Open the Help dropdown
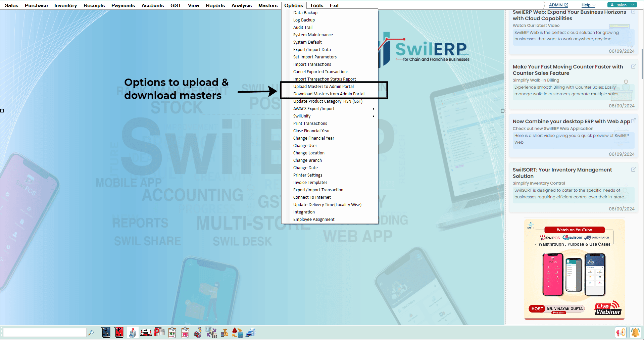Screen dimensions: 644x340 tap(588, 5)
